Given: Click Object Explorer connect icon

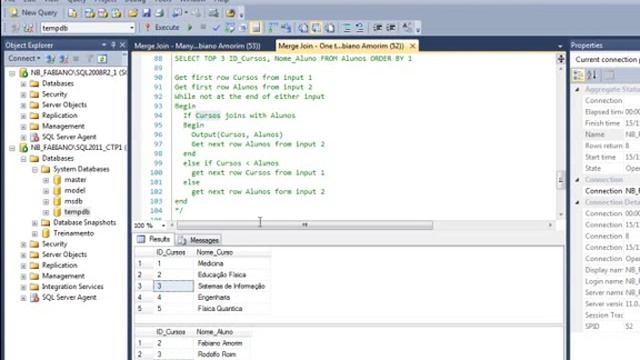Looking at the screenshot, I should (51, 59).
